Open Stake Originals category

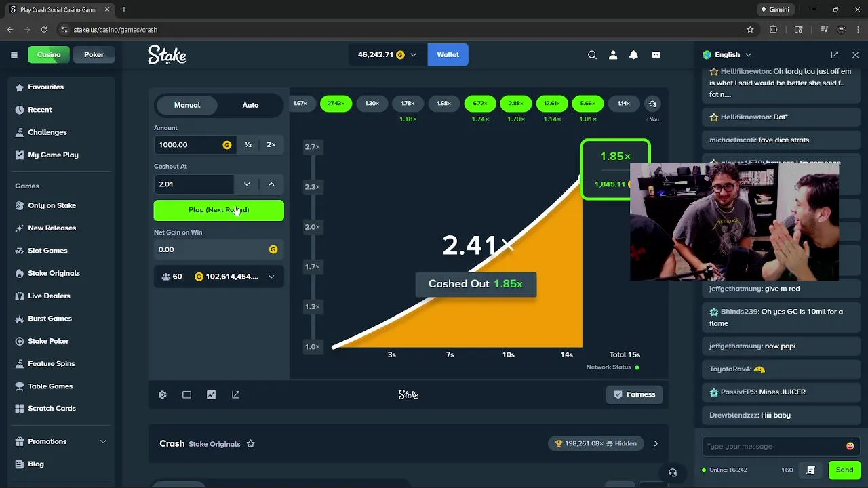pos(54,274)
